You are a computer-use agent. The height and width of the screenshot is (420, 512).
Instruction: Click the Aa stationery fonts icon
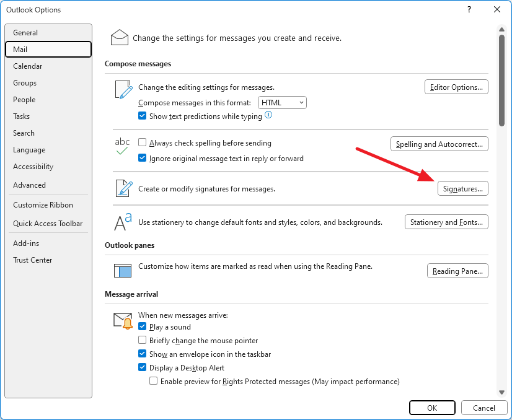click(x=121, y=221)
